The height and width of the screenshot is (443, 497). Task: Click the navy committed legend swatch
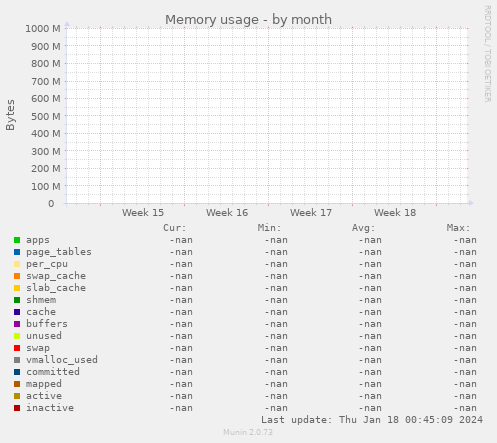[17, 372]
